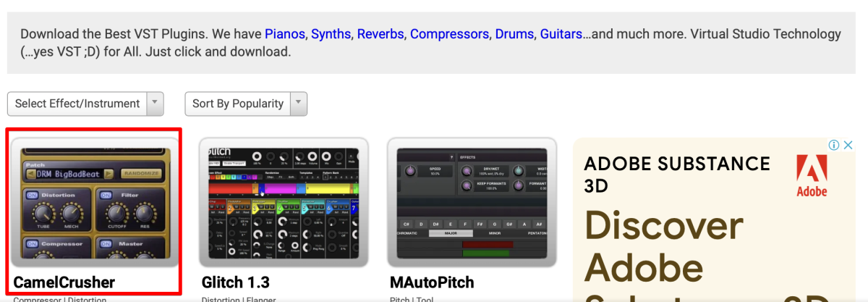The image size is (868, 302).
Task: Open the Guitars link
Action: pyautogui.click(x=561, y=34)
